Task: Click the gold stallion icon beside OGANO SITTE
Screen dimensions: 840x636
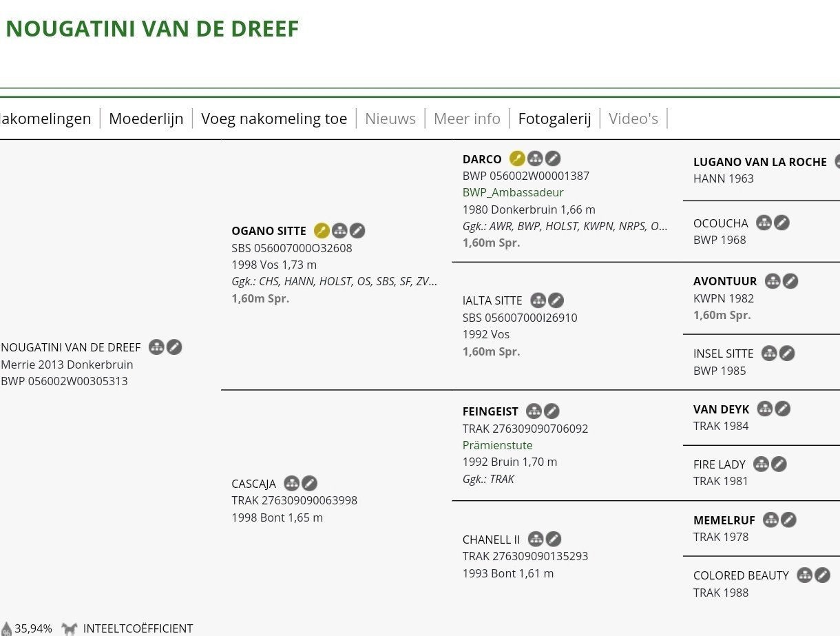Action: [x=322, y=230]
